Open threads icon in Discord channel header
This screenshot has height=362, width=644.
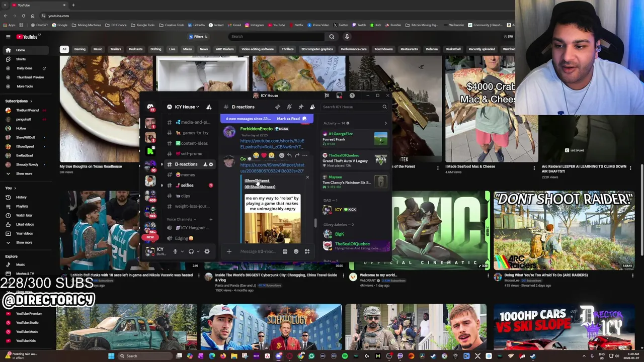[277, 107]
